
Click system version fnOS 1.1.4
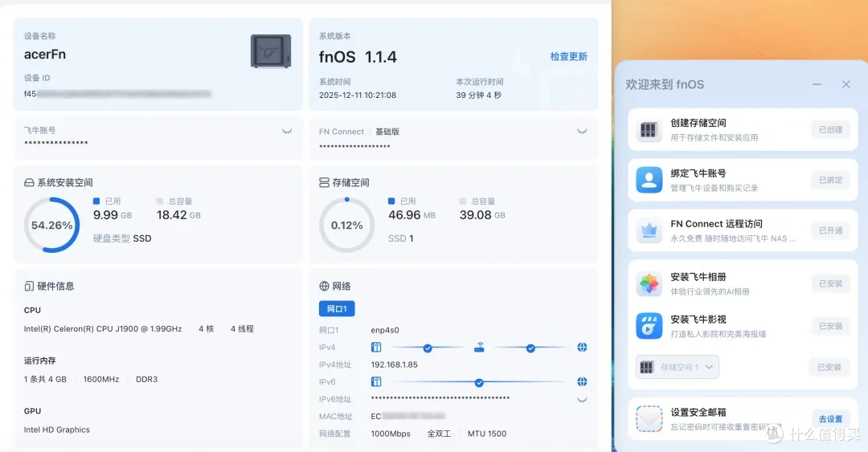pos(358,57)
